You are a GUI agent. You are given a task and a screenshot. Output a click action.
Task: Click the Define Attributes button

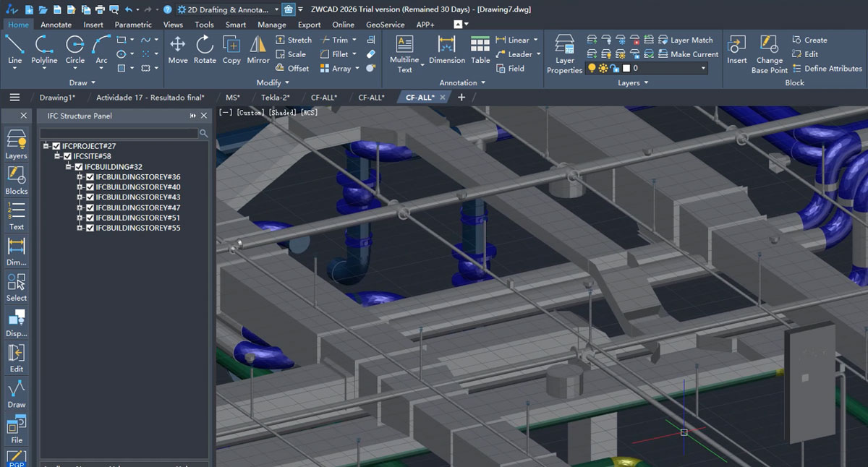pyautogui.click(x=826, y=69)
